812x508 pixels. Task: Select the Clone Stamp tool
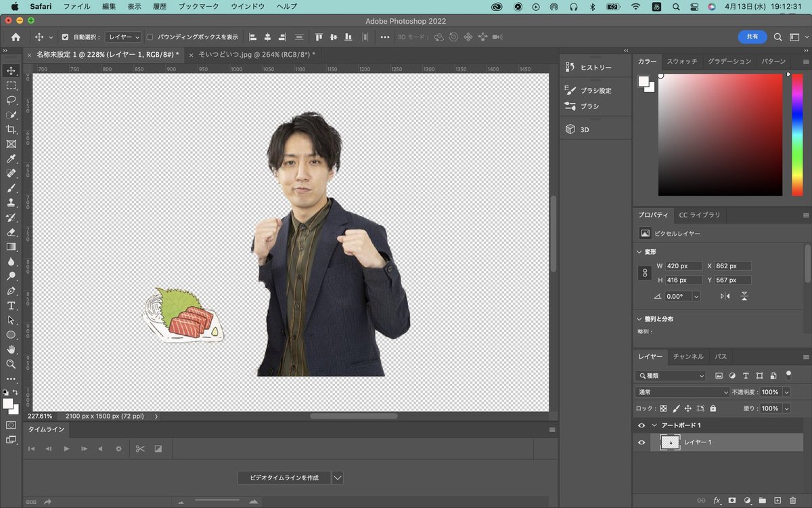click(11, 203)
